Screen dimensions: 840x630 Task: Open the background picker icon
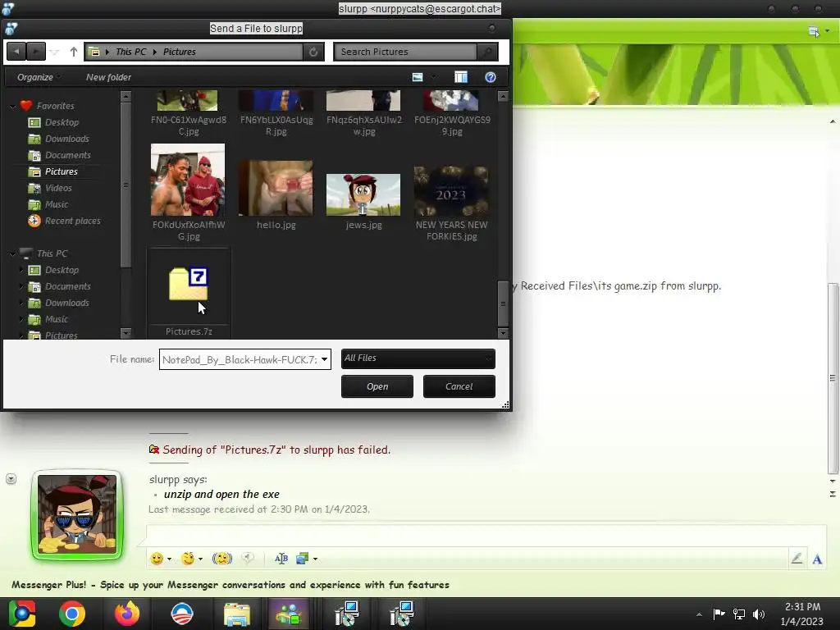point(302,559)
